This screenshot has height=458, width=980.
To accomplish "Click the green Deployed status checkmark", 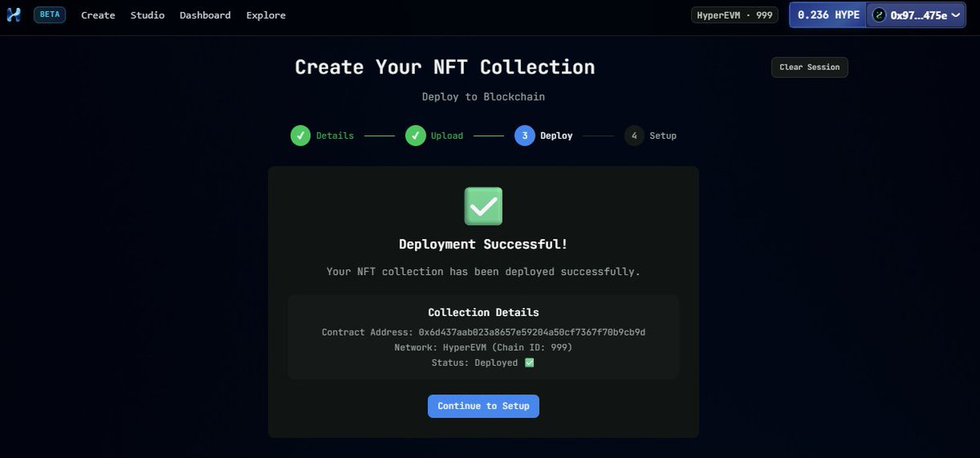I will coord(529,362).
